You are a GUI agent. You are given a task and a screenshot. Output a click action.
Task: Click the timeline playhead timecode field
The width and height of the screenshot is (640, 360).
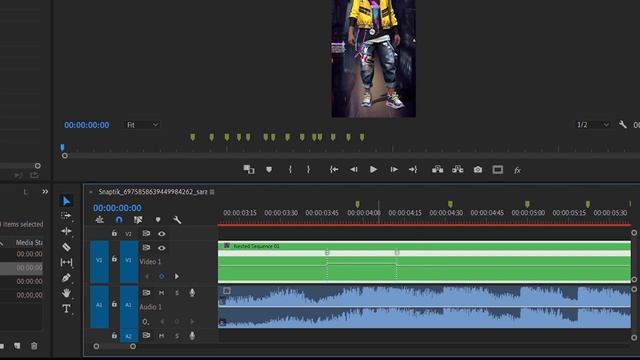117,208
